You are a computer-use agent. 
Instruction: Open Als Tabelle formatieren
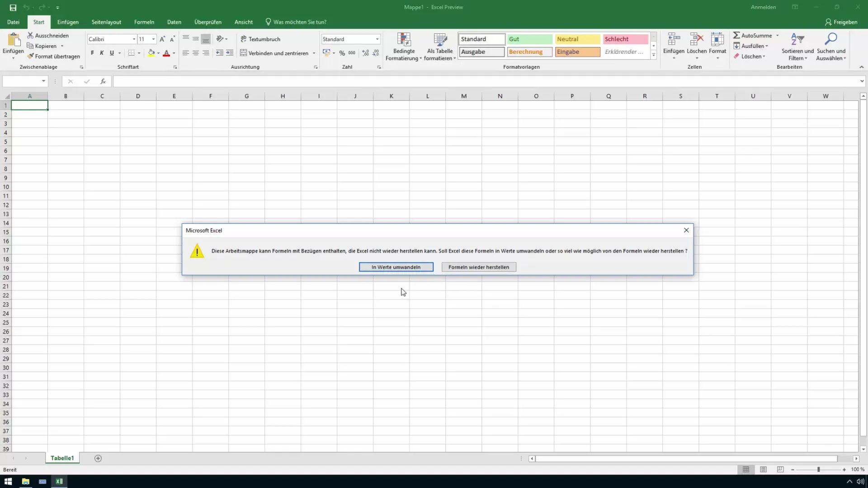[440, 47]
